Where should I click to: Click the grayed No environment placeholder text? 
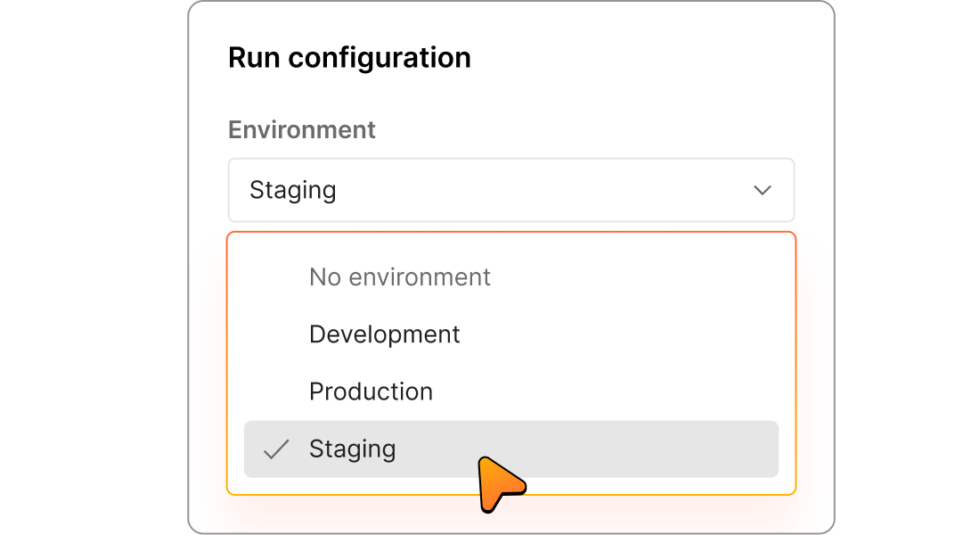pyautogui.click(x=399, y=277)
